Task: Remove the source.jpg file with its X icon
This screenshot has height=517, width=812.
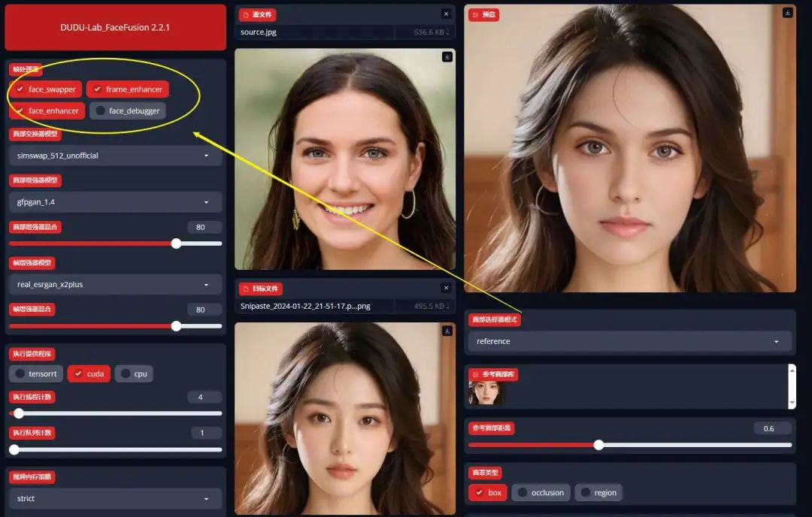Action: coord(446,14)
